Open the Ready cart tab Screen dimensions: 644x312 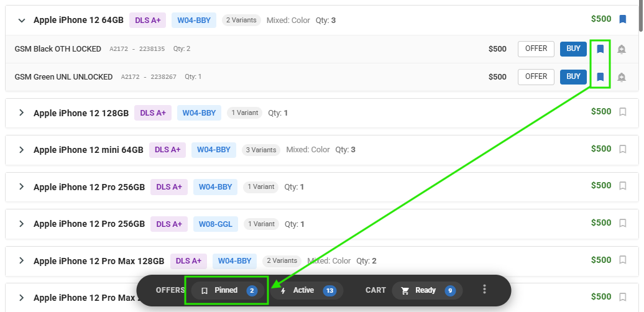pos(427,291)
